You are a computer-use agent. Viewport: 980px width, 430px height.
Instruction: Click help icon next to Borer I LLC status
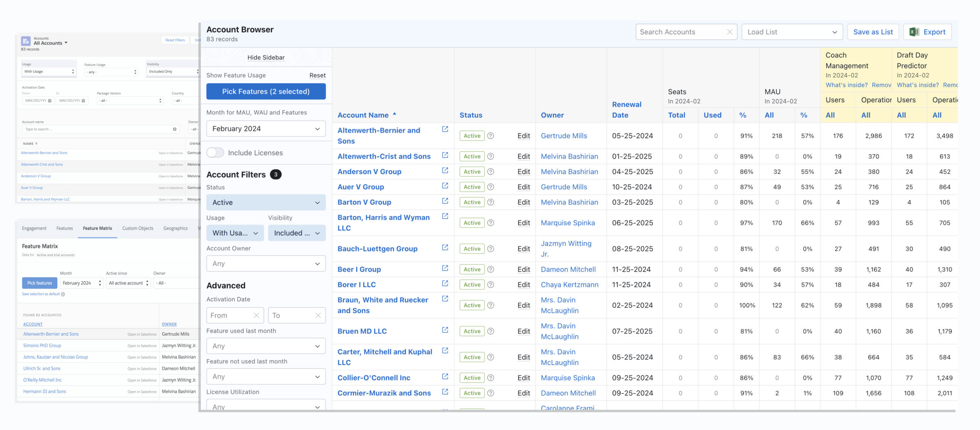tap(491, 284)
